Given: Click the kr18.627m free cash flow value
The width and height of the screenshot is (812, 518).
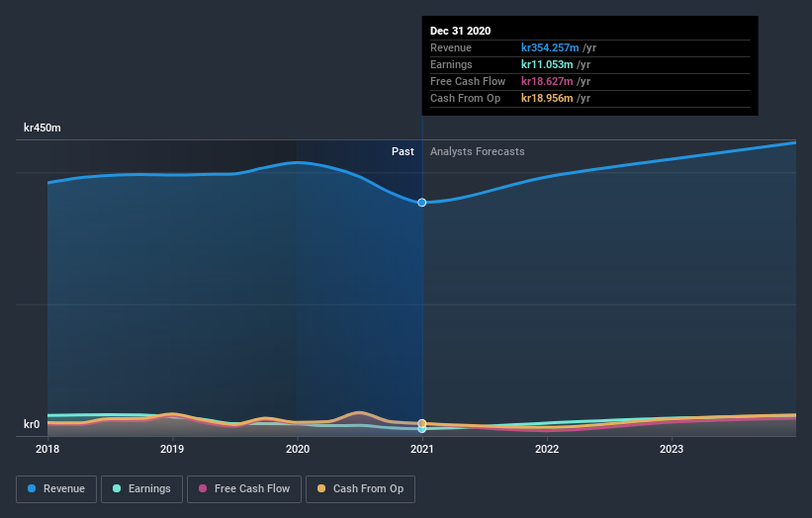Looking at the screenshot, I should click(x=547, y=81).
